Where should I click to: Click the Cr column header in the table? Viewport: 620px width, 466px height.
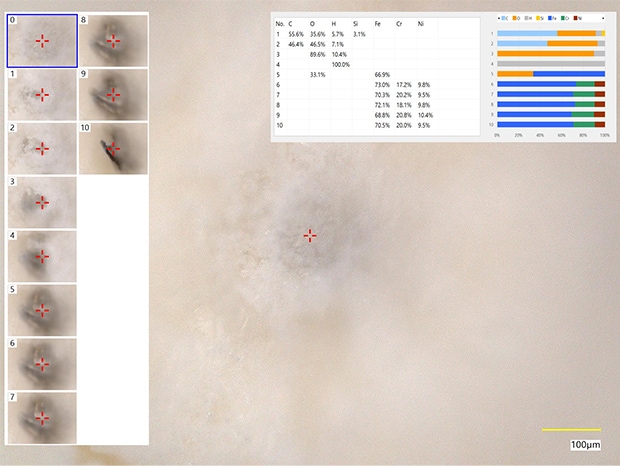pyautogui.click(x=400, y=22)
